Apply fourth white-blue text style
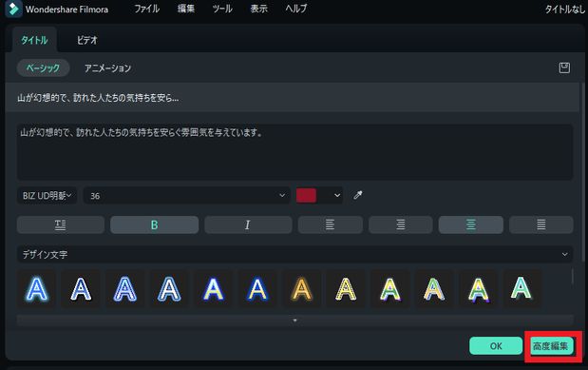 coord(169,289)
